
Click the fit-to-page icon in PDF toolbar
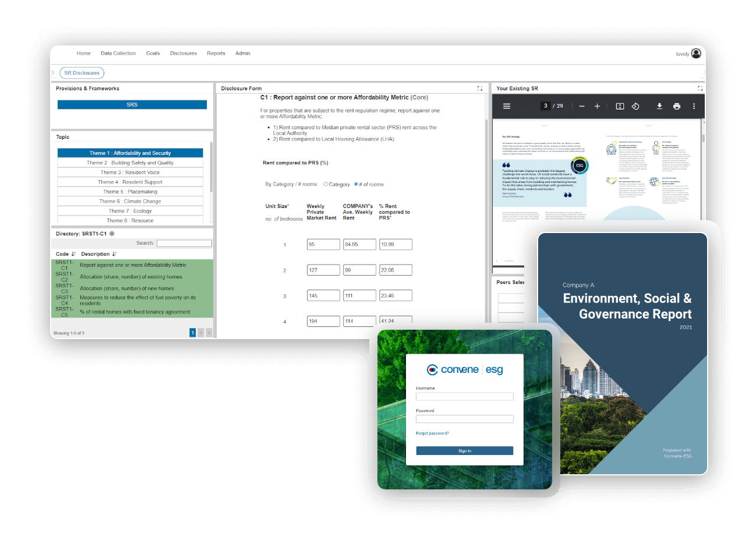point(620,106)
